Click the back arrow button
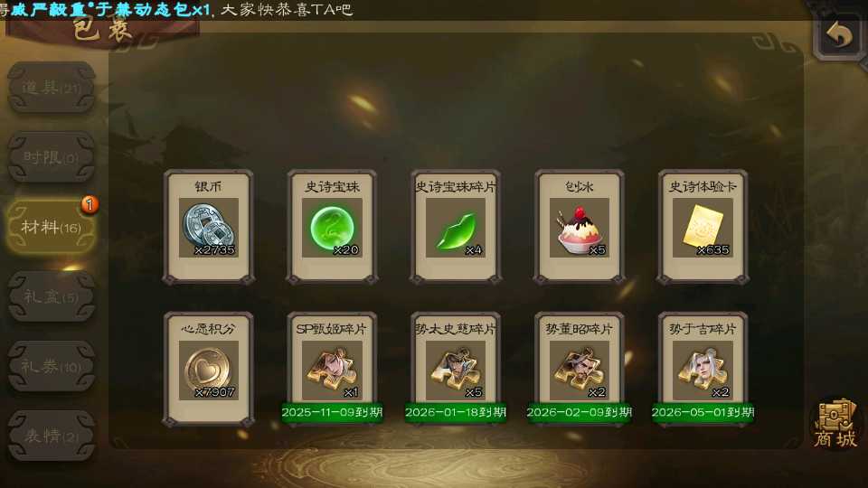The image size is (868, 488). click(x=839, y=35)
